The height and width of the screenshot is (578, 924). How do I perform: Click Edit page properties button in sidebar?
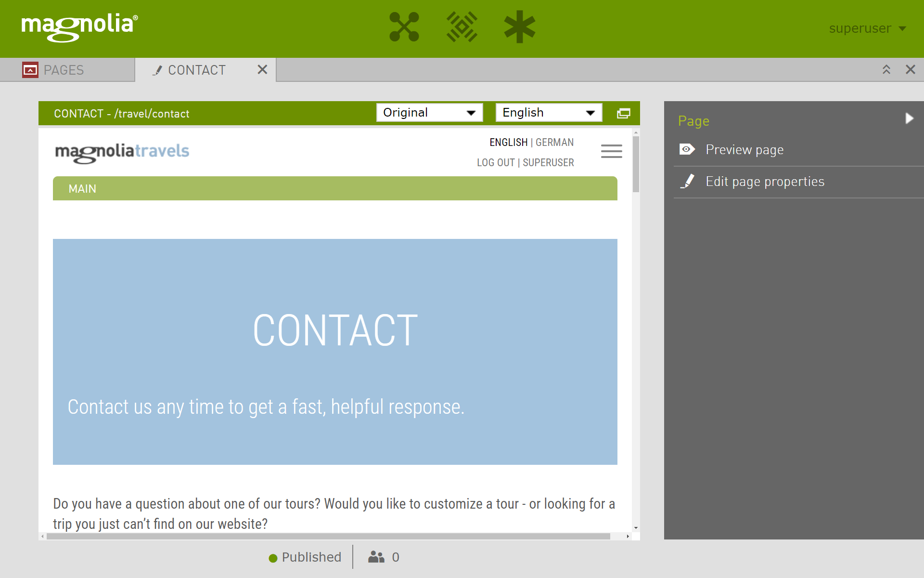[764, 181]
